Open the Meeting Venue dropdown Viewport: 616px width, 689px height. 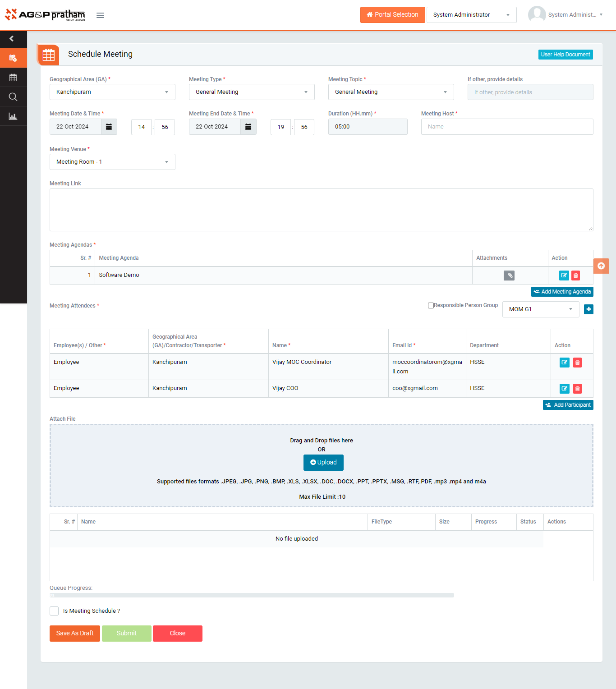tap(112, 162)
